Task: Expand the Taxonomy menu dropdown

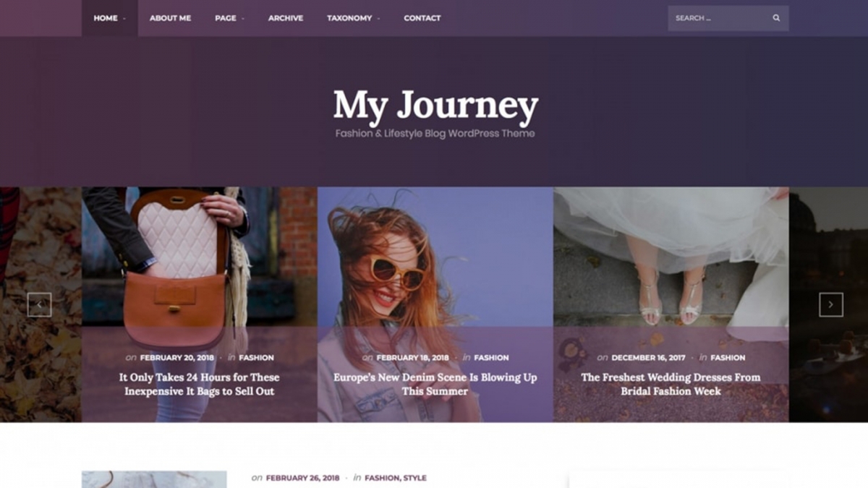Action: (353, 18)
